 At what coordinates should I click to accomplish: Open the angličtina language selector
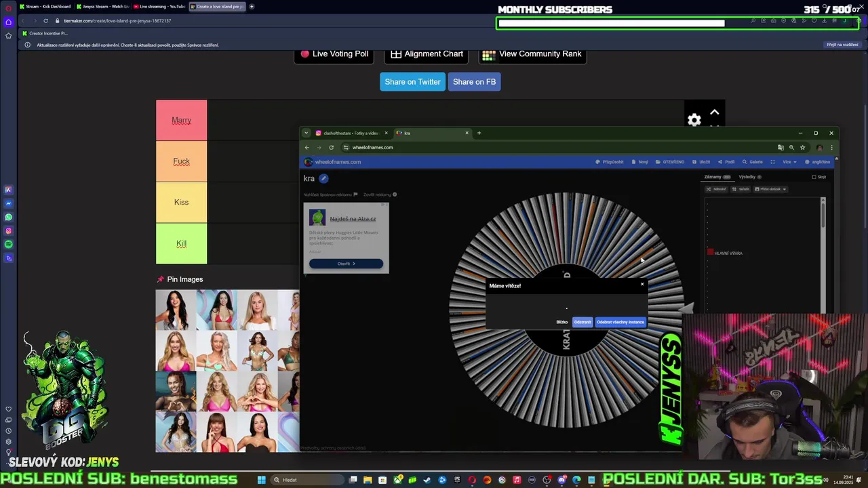tap(817, 162)
